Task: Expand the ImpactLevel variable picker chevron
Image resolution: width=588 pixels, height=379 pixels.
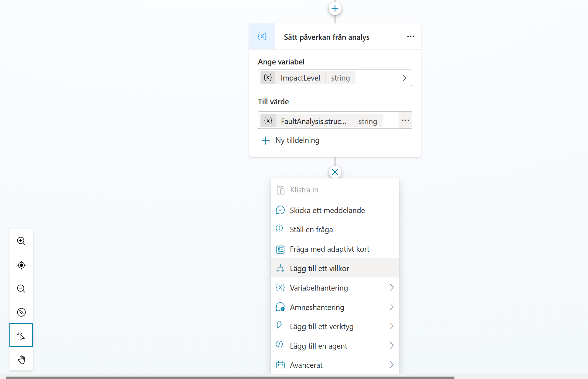Action: click(404, 78)
